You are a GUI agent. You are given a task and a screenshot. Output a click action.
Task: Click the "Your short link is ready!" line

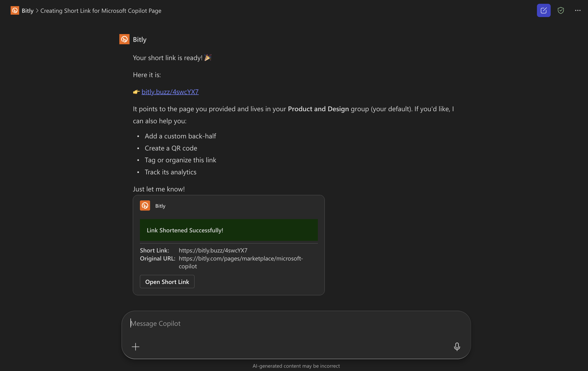point(172,58)
